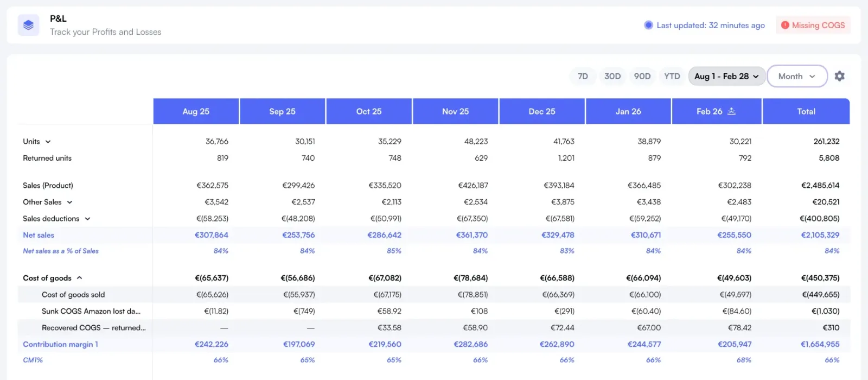
Task: Click the Dec 25 returned units value 1,201
Action: click(x=566, y=158)
